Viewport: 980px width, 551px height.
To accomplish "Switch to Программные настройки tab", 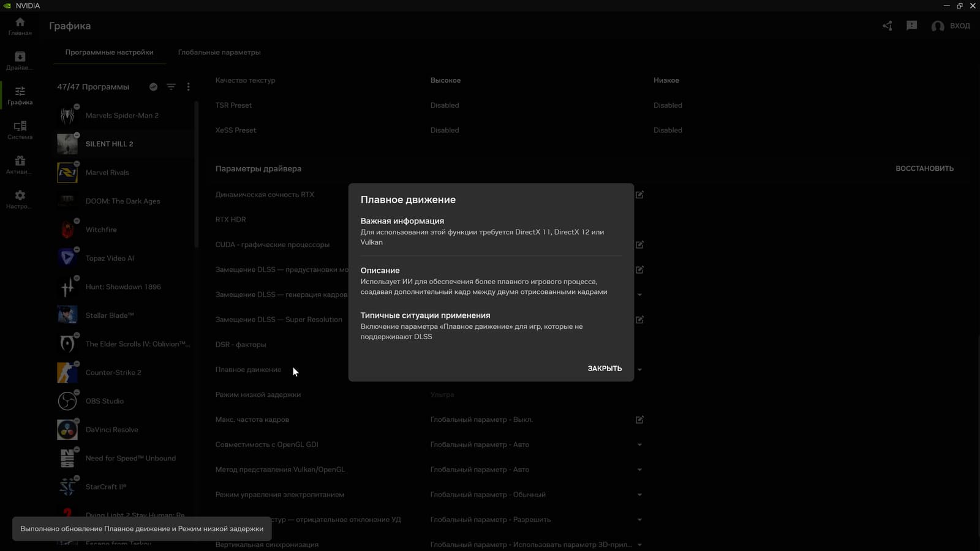I will tap(109, 52).
